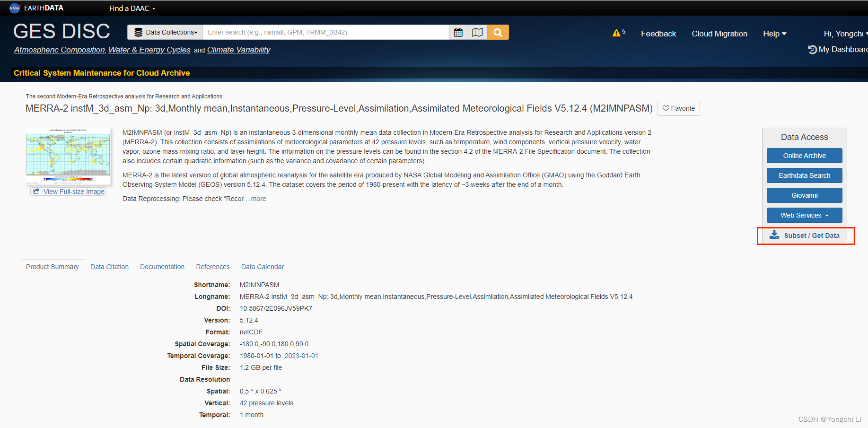Click the View Full-size Image export icon
The width and height of the screenshot is (868, 428).
[37, 191]
